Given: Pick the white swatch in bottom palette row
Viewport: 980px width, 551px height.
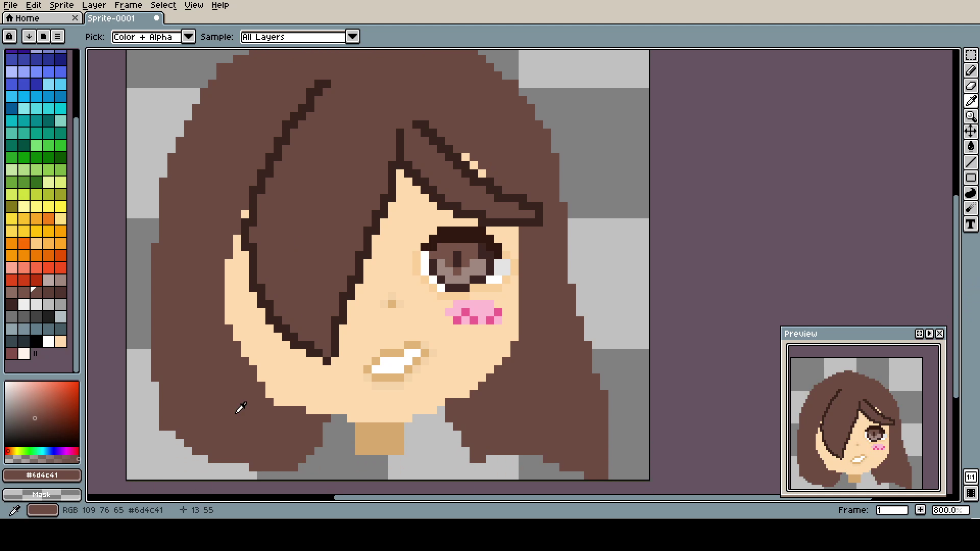Looking at the screenshot, I should tap(48, 341).
